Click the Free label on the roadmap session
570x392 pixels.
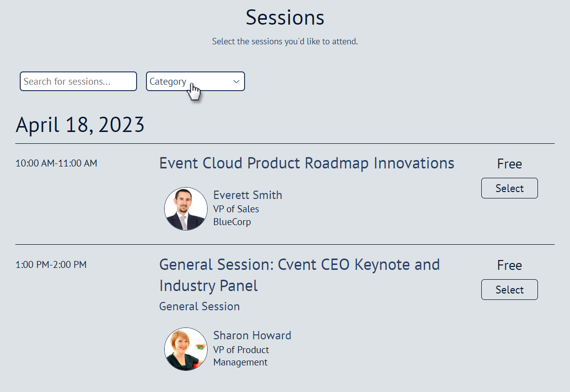click(x=509, y=163)
